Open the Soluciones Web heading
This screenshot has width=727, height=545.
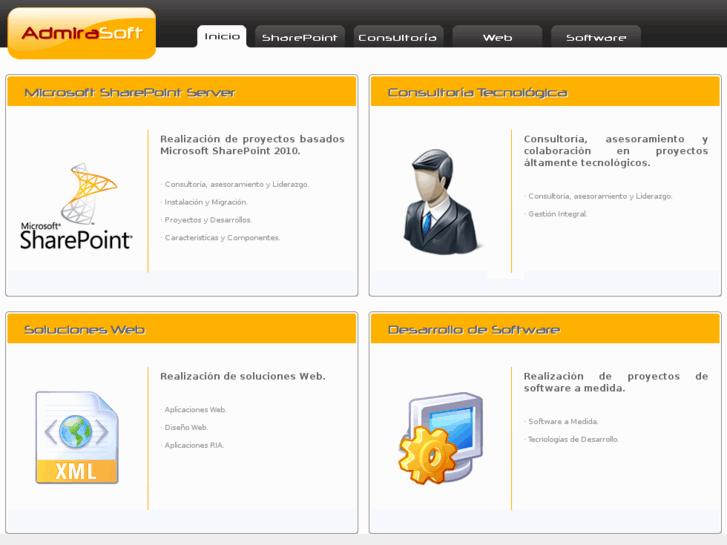84,330
